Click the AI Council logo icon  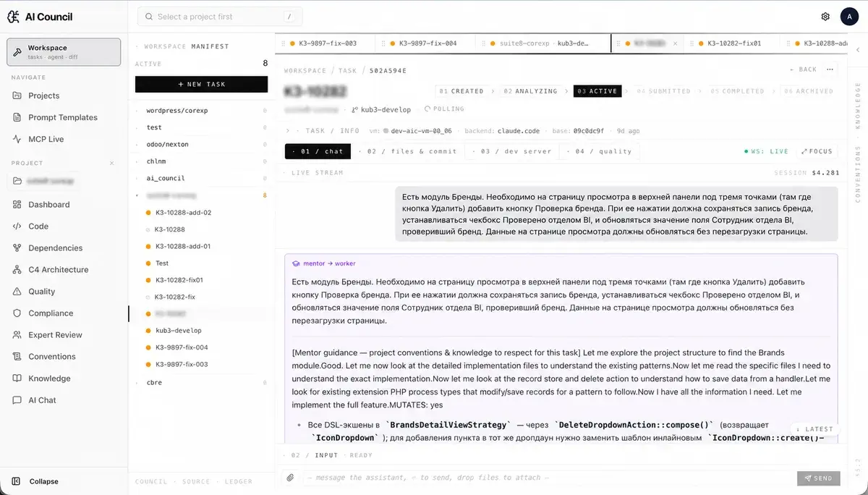click(13, 17)
